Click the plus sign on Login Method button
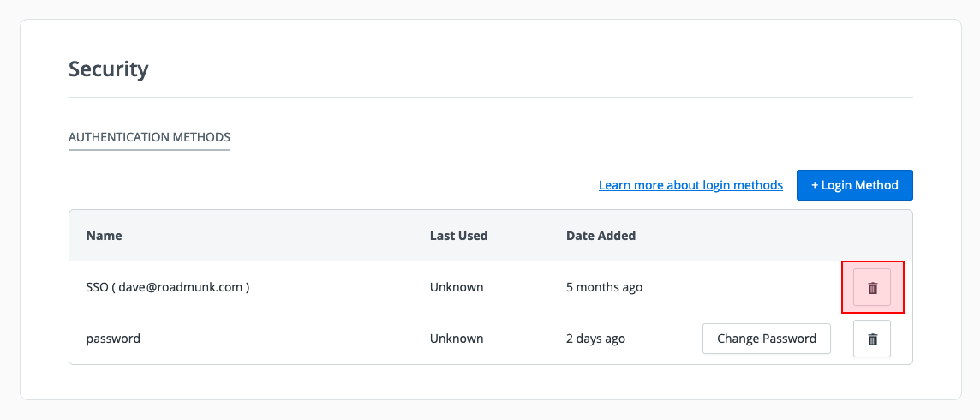The width and height of the screenshot is (980, 420). [x=815, y=185]
